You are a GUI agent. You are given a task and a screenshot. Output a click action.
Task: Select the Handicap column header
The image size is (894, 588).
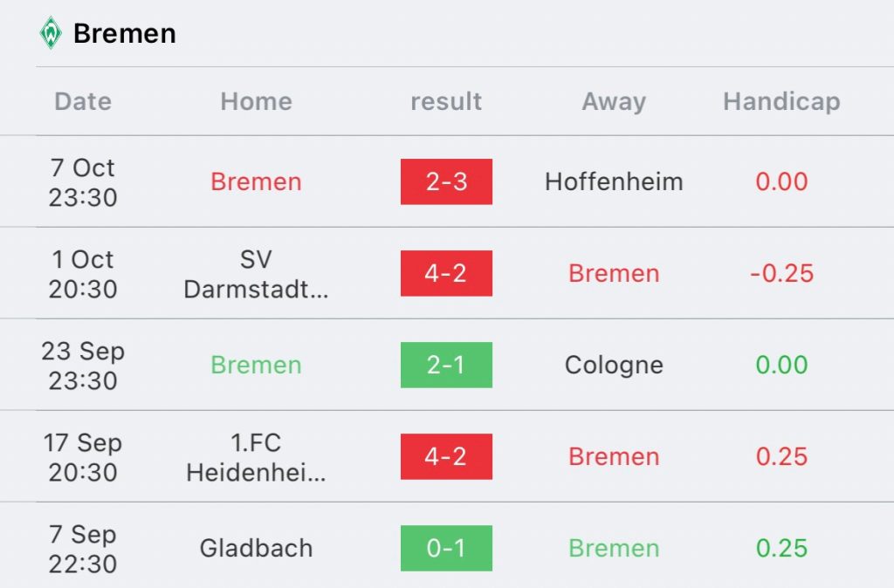pyautogui.click(x=781, y=101)
